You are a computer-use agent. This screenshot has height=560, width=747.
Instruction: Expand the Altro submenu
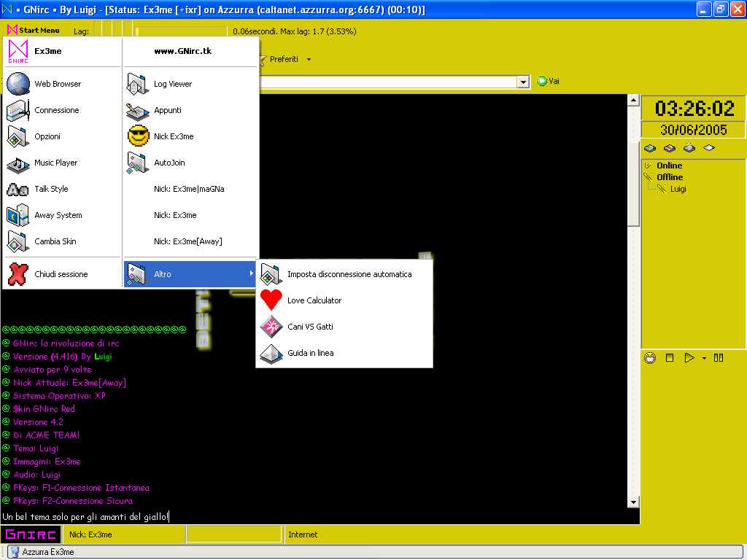coord(190,274)
